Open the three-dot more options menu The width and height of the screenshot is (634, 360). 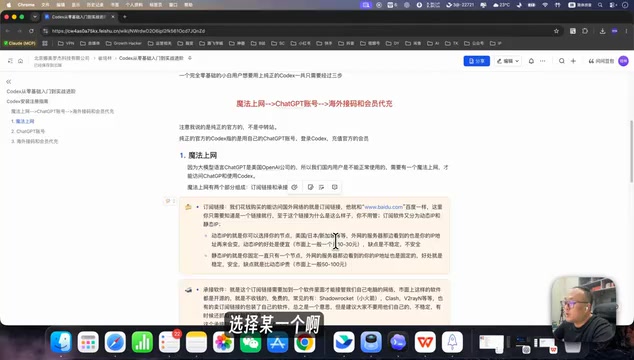pos(543,61)
